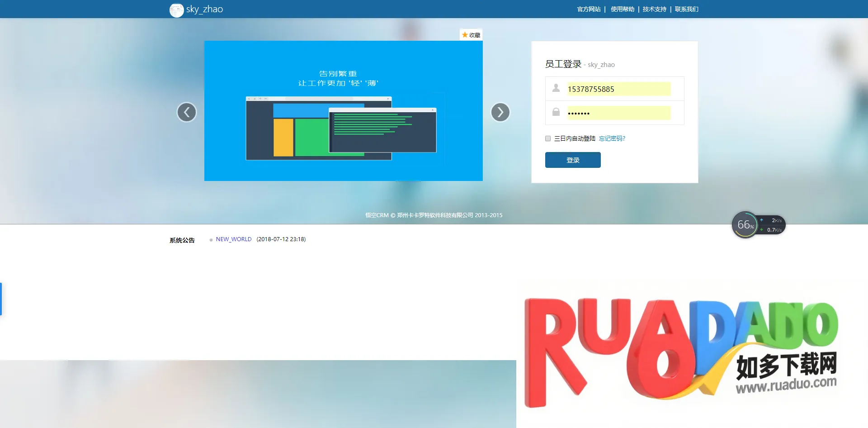
Task: Open the 联系我们 contact link
Action: point(686,9)
